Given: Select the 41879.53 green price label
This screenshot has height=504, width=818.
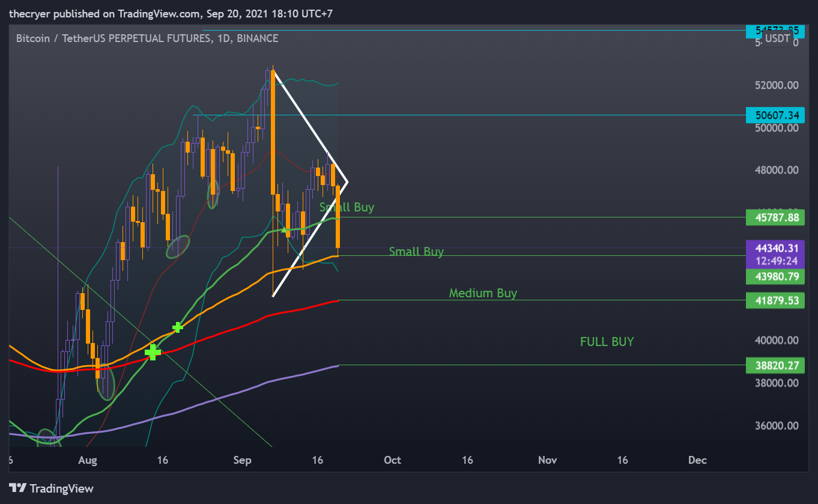Looking at the screenshot, I should (775, 300).
